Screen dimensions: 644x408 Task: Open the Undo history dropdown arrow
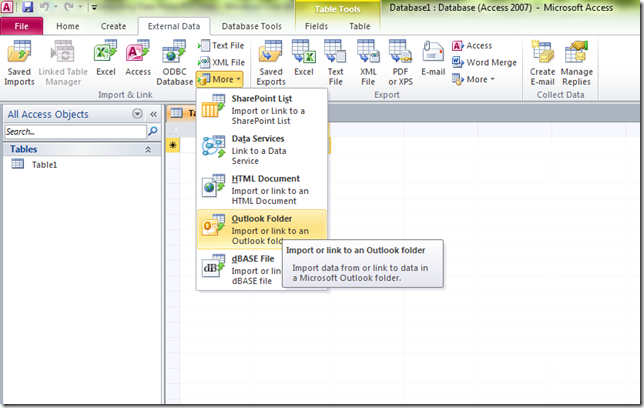coord(55,7)
